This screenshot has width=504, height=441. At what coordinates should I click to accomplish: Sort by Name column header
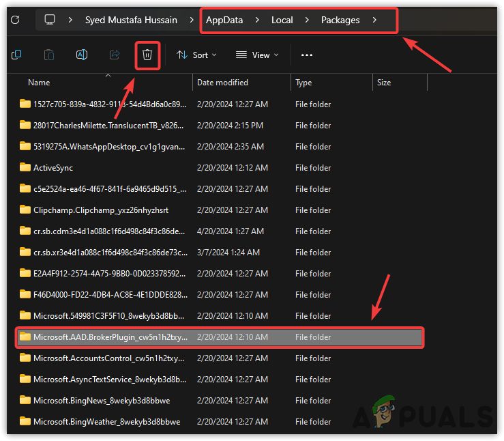39,83
